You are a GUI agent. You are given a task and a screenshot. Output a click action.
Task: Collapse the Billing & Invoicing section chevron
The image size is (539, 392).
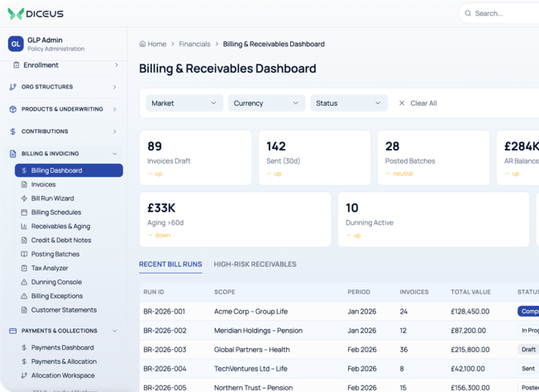[114, 154]
